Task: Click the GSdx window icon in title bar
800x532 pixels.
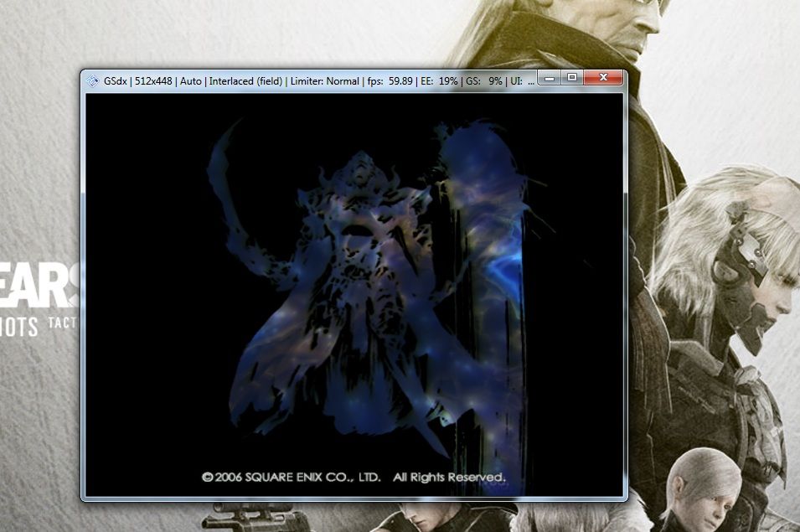Action: (92, 81)
